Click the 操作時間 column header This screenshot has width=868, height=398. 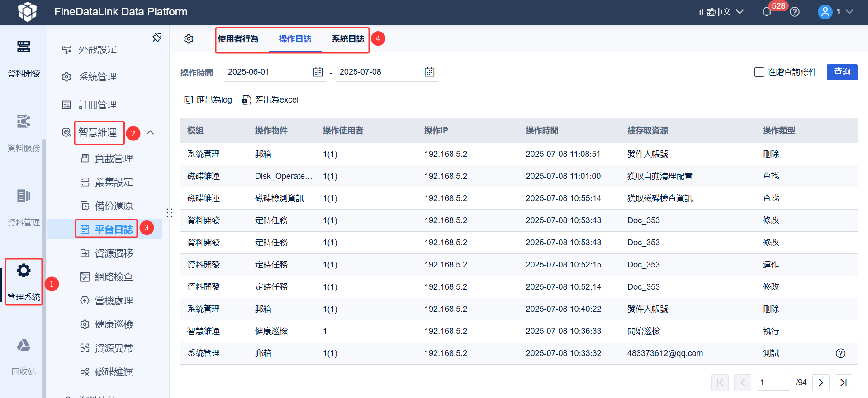coord(542,131)
